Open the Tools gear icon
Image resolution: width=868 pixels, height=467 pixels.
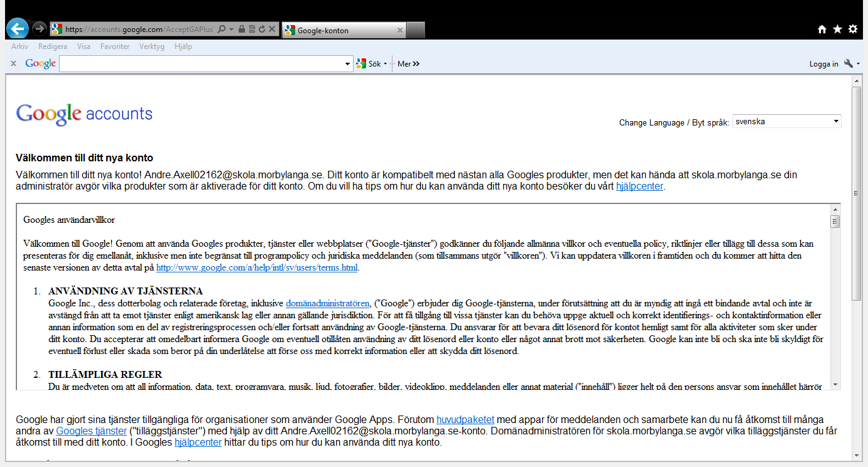pyautogui.click(x=852, y=30)
